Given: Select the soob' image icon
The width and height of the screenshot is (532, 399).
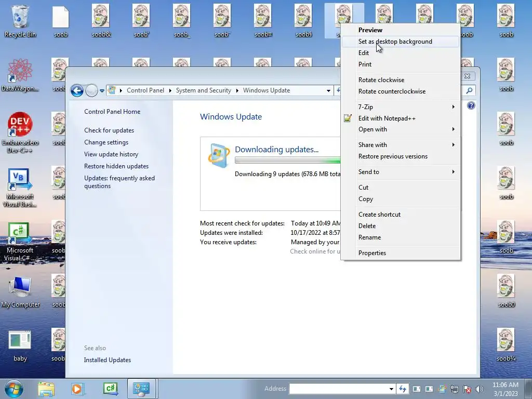Looking at the screenshot, I should [141, 21].
